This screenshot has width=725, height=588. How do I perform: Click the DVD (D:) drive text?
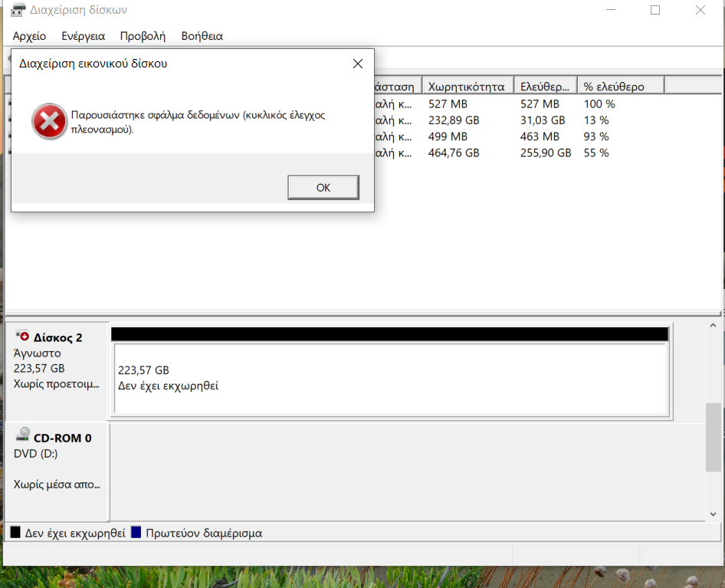coord(35,453)
